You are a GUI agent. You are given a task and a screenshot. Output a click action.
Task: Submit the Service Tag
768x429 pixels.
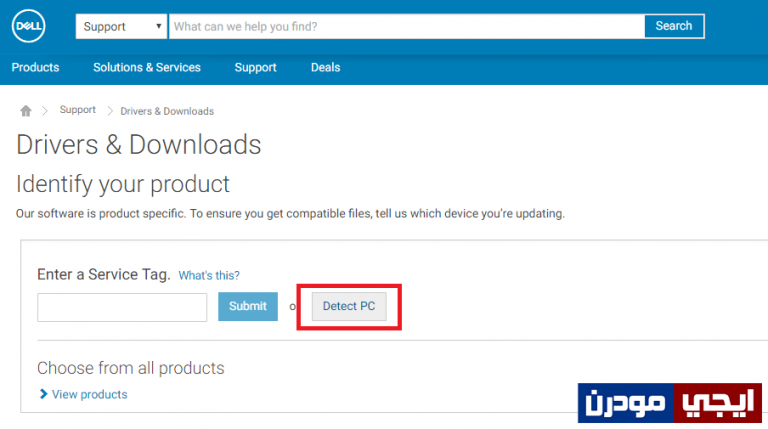(248, 307)
